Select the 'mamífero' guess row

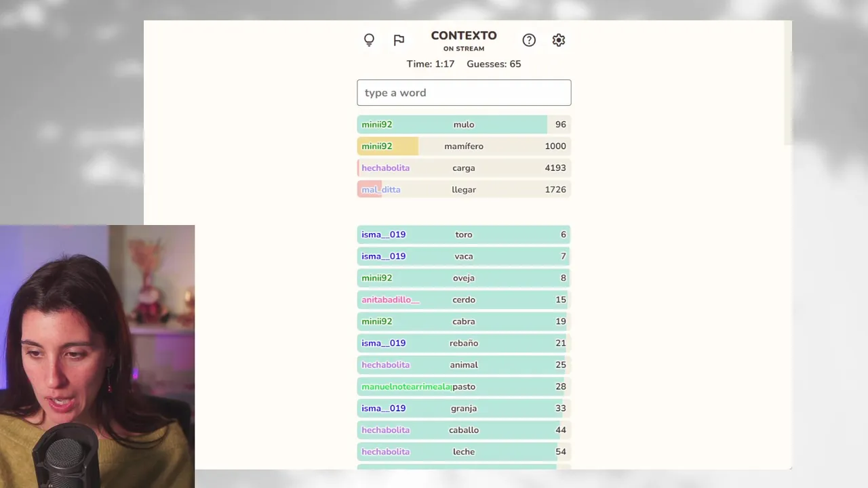point(464,146)
